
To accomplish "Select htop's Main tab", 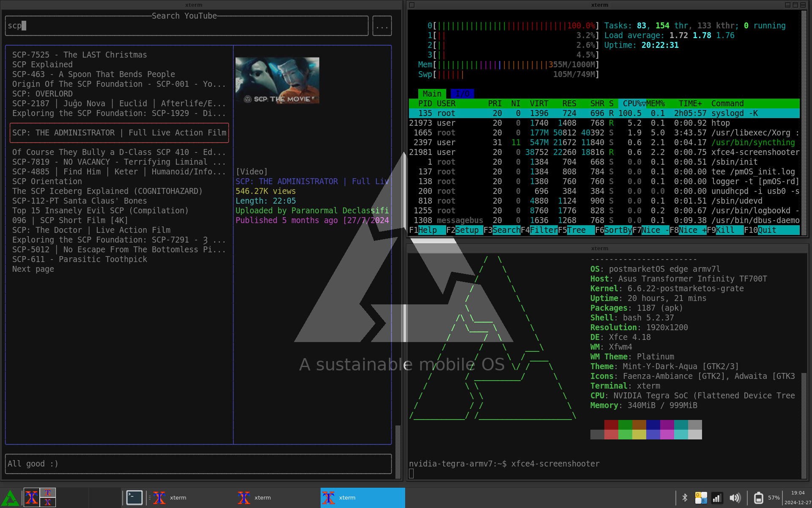I will [x=432, y=94].
